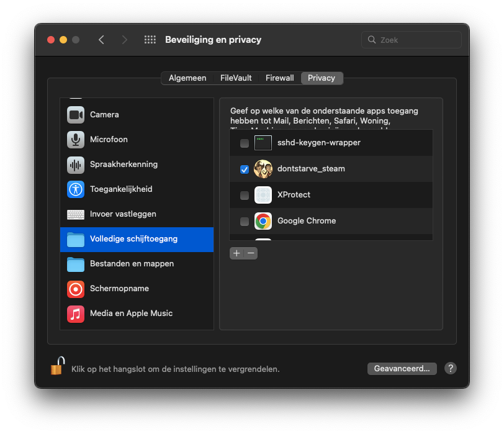Click the padlock to lock settings
The height and width of the screenshot is (434, 504).
tap(58, 366)
